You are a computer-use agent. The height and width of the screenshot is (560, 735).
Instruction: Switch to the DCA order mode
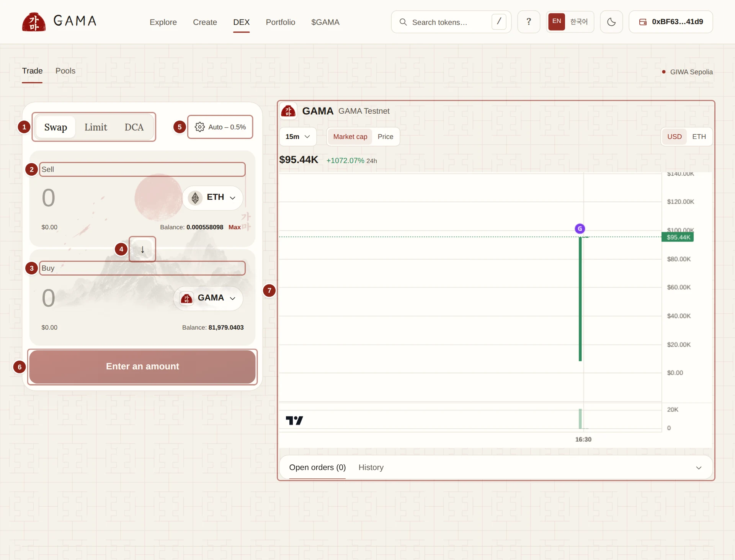pyautogui.click(x=134, y=127)
